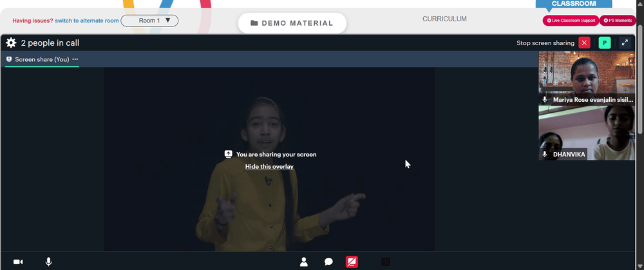Select Mariya Rose video thumbnail
644x270 pixels.
(587, 78)
